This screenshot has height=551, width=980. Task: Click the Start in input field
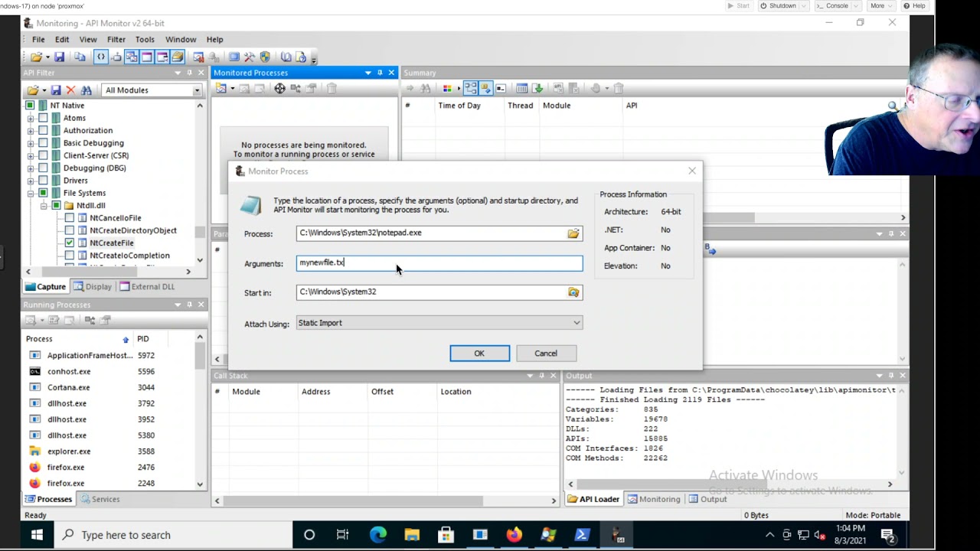point(431,292)
